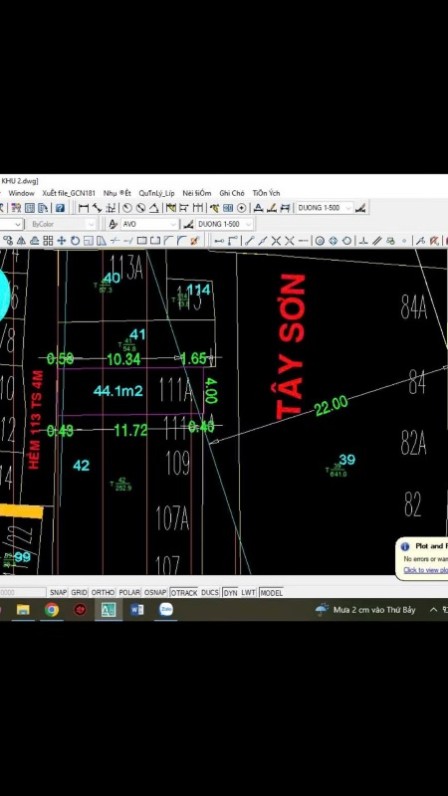Select the Trim tool
The image size is (448, 796).
click(115, 240)
